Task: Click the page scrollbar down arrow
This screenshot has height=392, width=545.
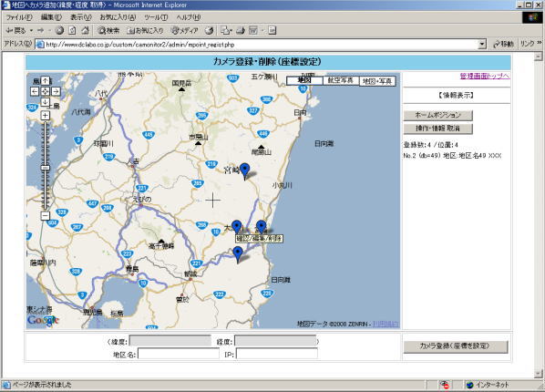Action: (538, 373)
